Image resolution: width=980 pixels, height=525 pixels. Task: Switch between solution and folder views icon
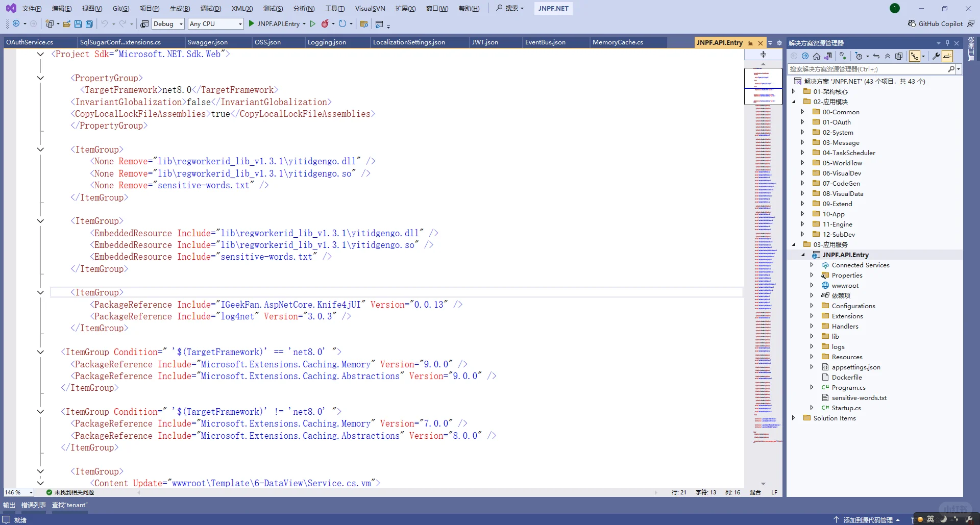(828, 56)
